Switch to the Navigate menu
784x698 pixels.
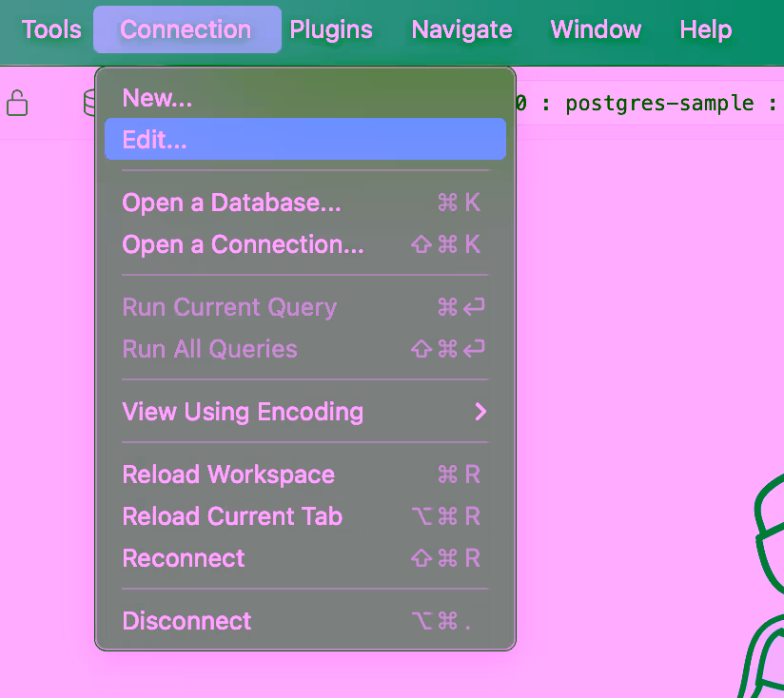point(461,29)
